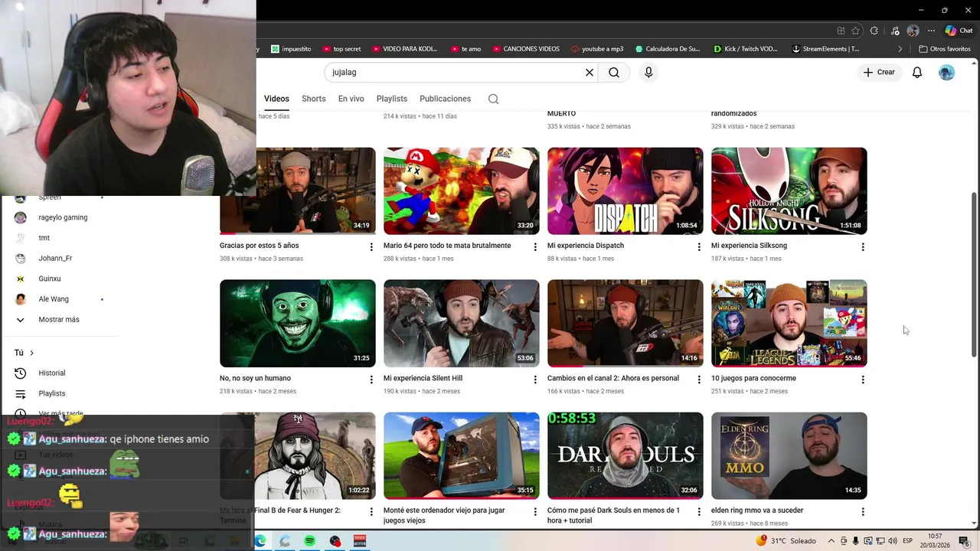This screenshot has height=551, width=980.
Task: Expand the Tú section chevron
Action: 31,353
